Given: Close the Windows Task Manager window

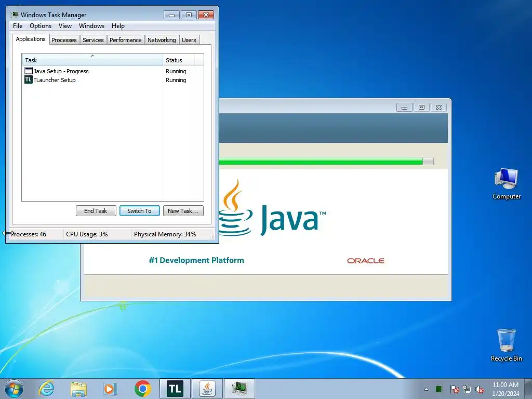Looking at the screenshot, I should pyautogui.click(x=206, y=15).
